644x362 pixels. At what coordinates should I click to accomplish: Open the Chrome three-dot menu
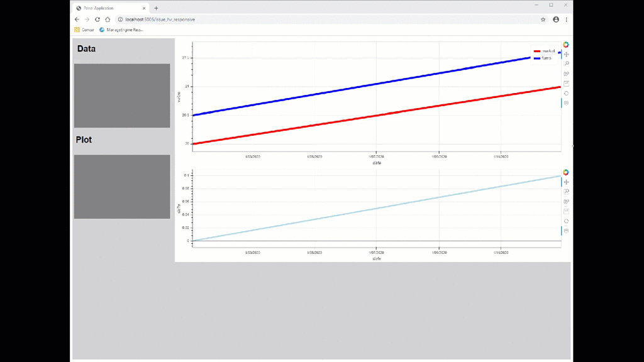(x=567, y=19)
